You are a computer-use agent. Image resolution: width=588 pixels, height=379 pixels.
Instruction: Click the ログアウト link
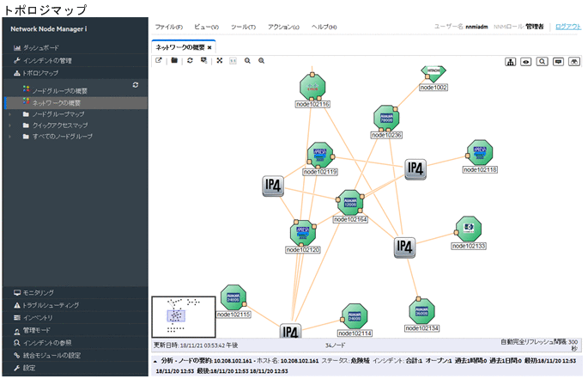(x=567, y=28)
